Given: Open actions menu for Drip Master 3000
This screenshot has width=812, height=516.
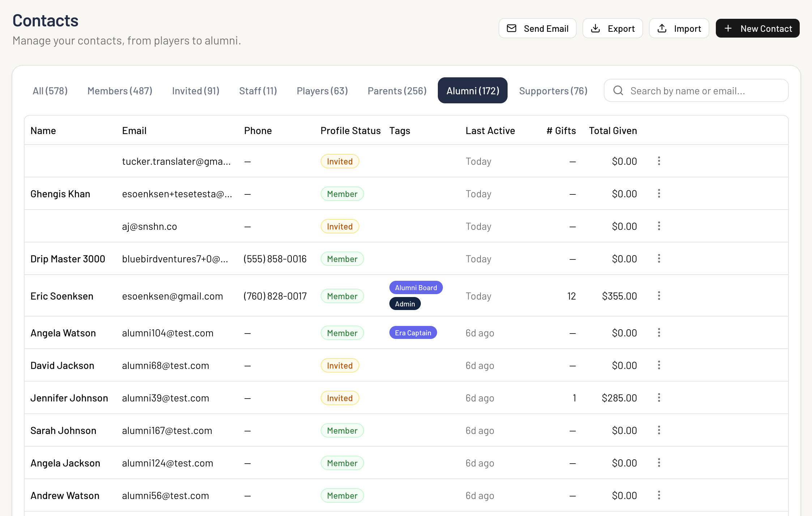Looking at the screenshot, I should coord(659,259).
